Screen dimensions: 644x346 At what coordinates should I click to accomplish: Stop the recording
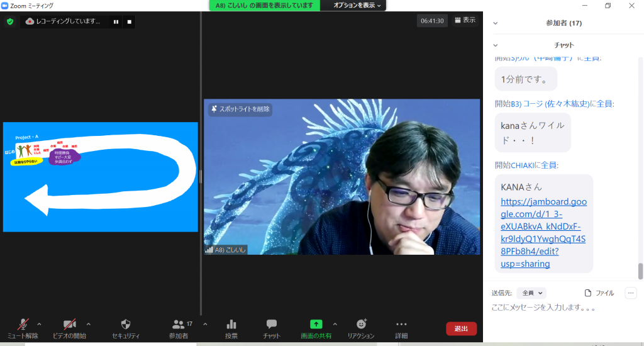coord(130,22)
